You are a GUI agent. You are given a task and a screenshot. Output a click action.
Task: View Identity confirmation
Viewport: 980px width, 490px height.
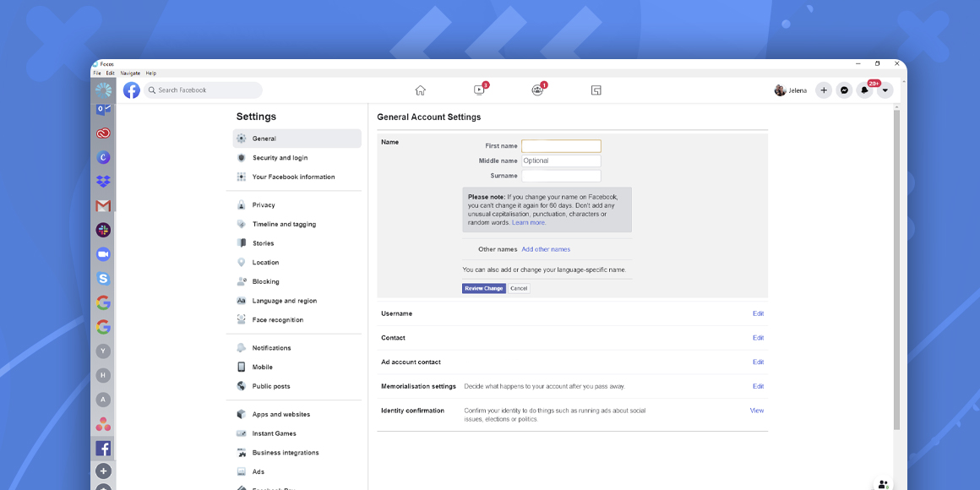[x=757, y=411]
